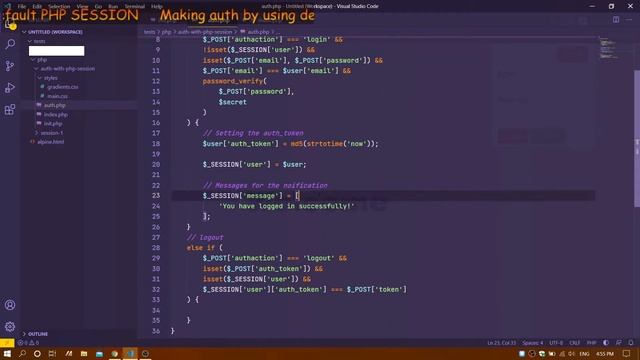Change language mode PHP in the status bar
Image resolution: width=640 pixels, height=360 pixels.
[x=591, y=343]
